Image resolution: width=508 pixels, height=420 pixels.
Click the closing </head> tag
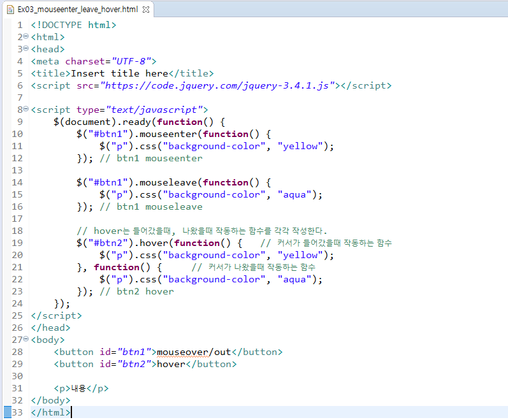[50, 328]
